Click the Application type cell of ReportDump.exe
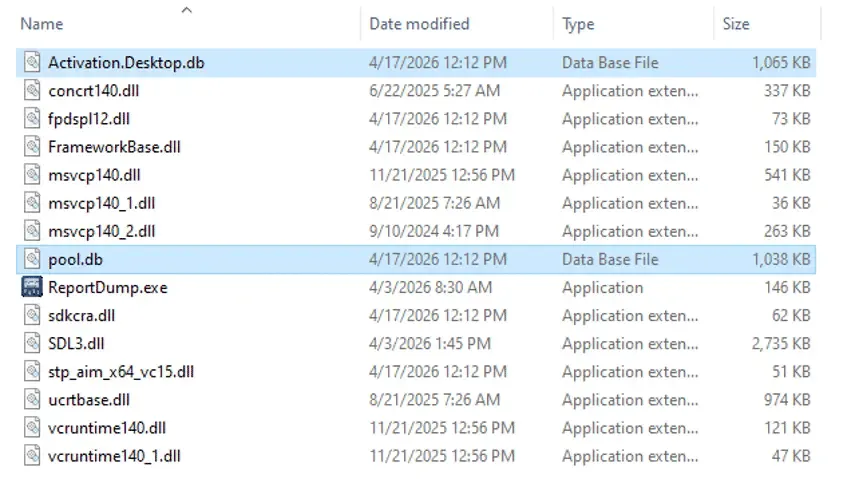The image size is (852, 480). click(x=602, y=288)
